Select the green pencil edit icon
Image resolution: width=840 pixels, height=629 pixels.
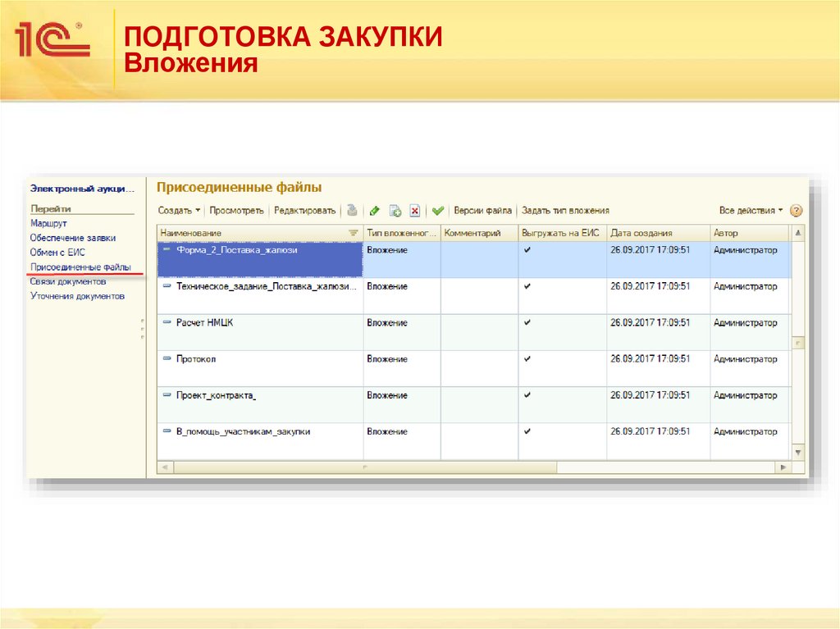coord(373,211)
